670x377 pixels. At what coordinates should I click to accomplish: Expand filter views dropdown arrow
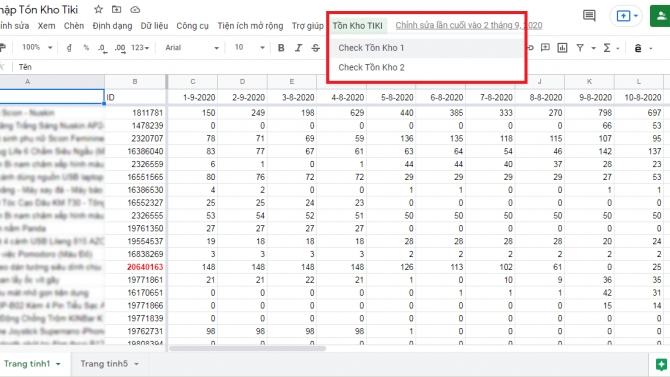(594, 48)
